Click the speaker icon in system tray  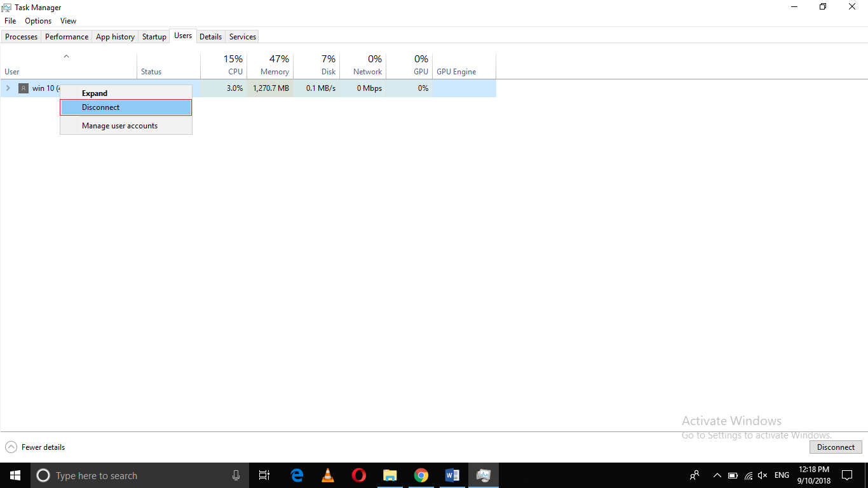(762, 475)
